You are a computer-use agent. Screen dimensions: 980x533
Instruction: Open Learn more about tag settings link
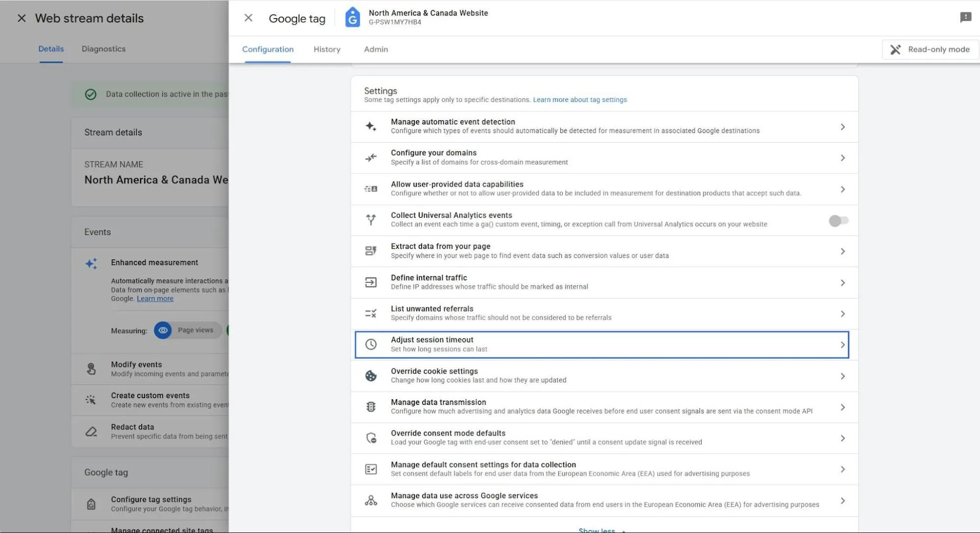(x=579, y=100)
